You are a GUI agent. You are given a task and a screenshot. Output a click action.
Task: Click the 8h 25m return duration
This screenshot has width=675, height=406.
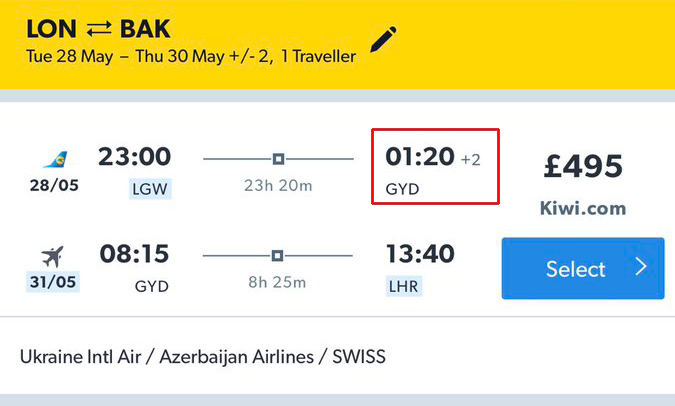277,282
